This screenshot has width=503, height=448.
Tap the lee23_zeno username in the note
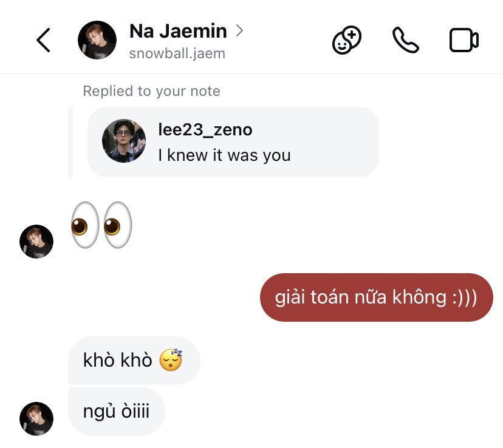(205, 129)
